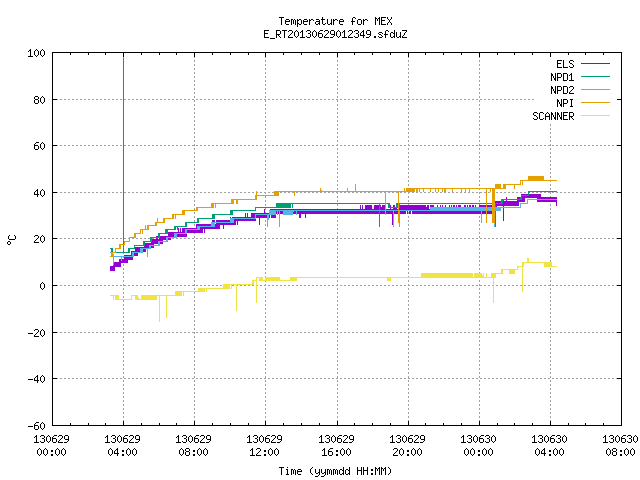Click the purple ELS legend line sample
Screen dimensions: 640x480
[x=595, y=64]
